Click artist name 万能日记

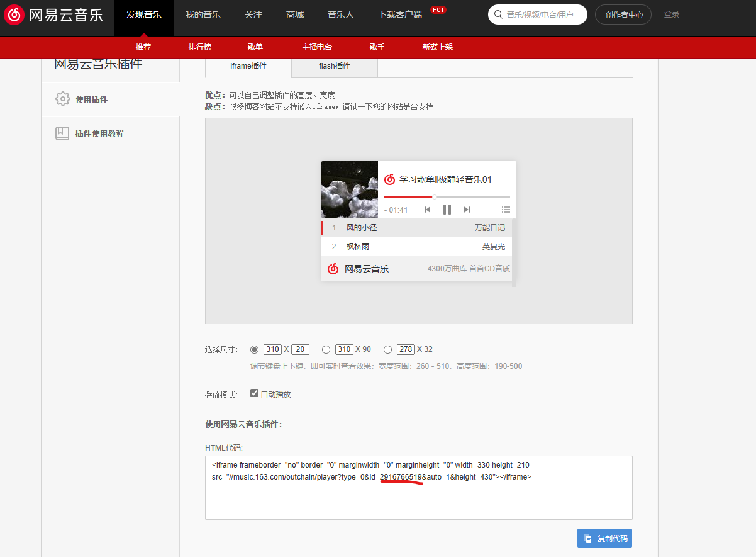tap(490, 228)
